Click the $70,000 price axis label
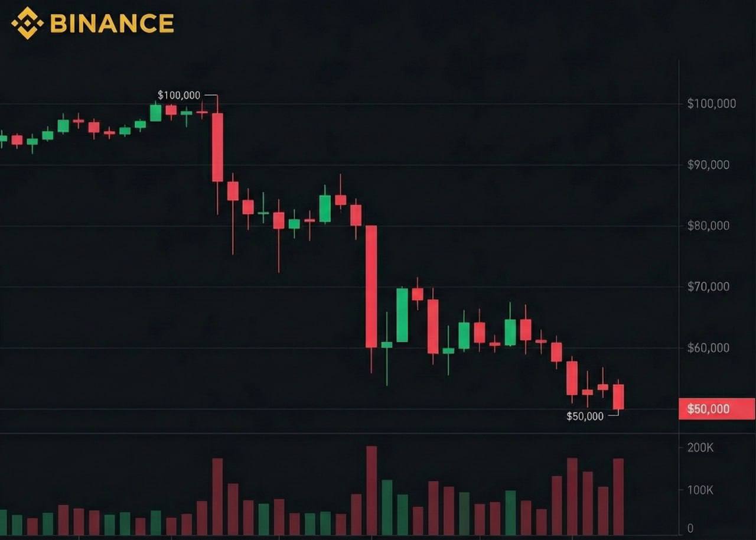 point(708,287)
